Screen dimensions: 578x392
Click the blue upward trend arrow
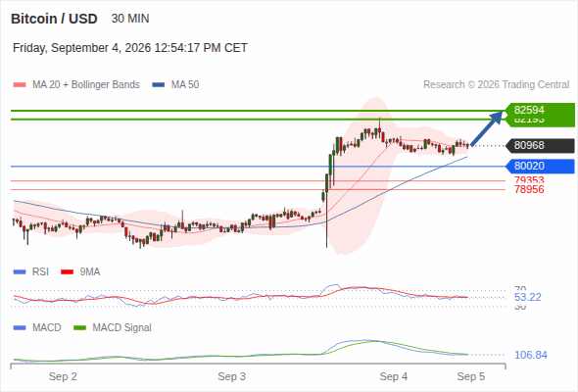[487, 128]
